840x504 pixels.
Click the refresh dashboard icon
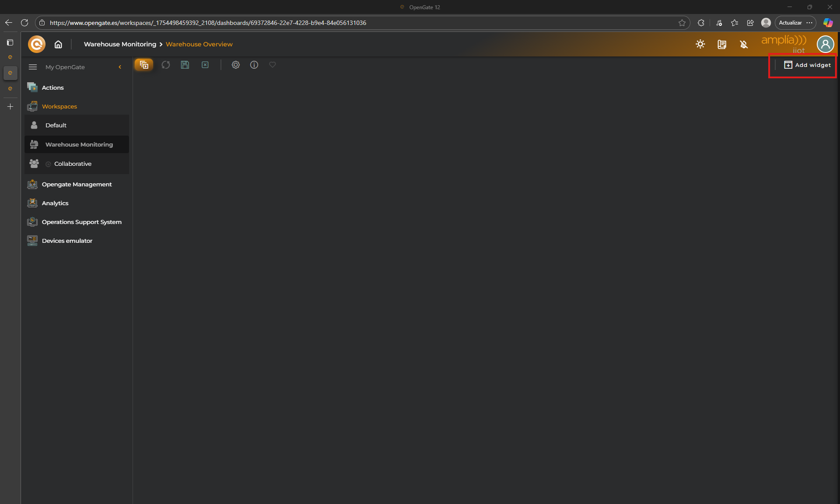[x=165, y=65]
